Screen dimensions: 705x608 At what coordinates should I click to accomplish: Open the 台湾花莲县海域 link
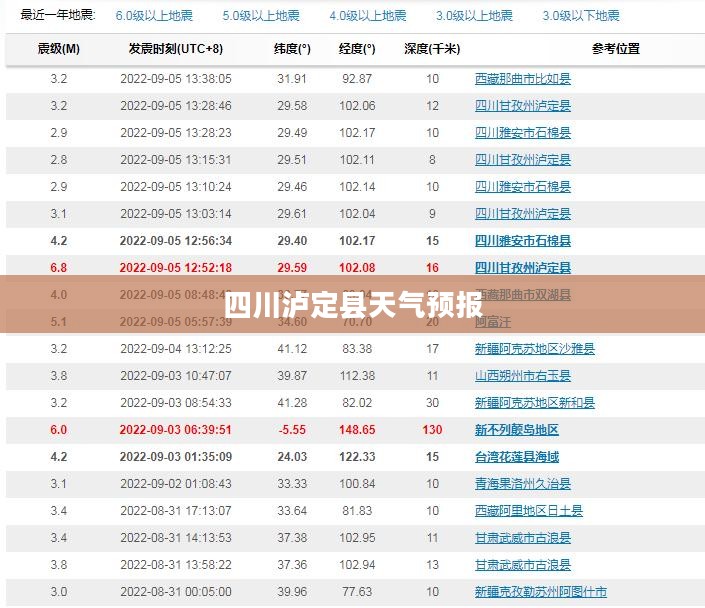click(517, 457)
